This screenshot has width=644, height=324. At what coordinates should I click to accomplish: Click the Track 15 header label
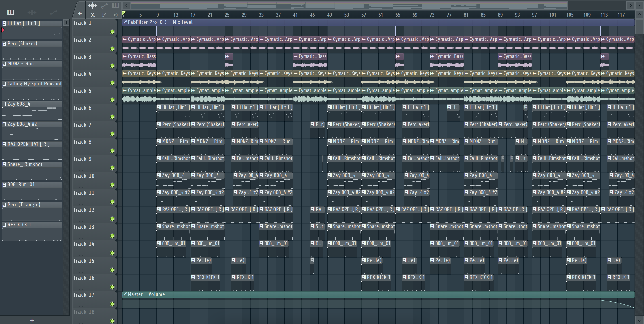[84, 261]
